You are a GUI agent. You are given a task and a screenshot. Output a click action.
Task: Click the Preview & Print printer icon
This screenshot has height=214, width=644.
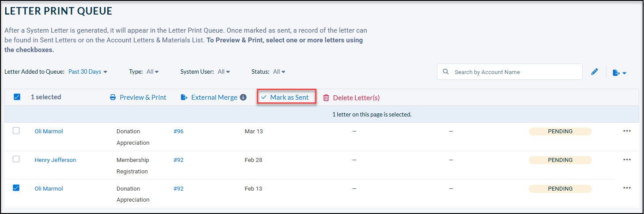click(x=113, y=98)
